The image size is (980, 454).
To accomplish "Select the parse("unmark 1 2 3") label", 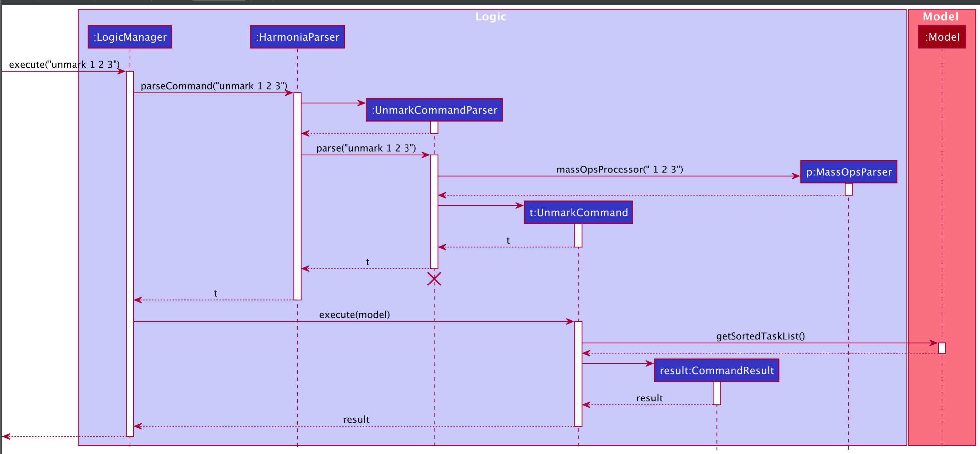I will (x=366, y=148).
